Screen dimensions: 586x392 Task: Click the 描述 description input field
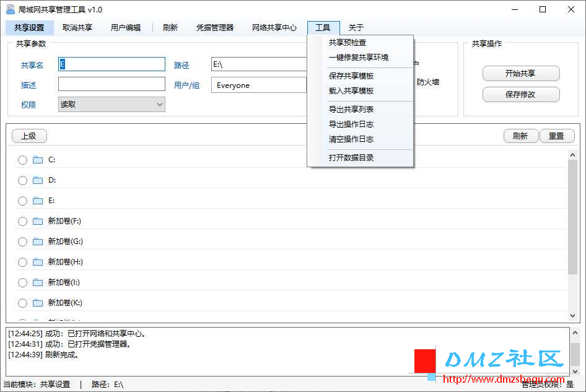[x=112, y=84]
